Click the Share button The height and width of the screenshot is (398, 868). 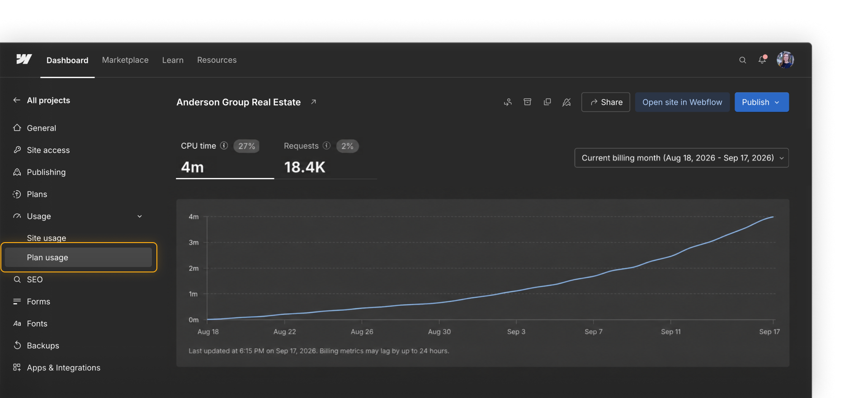pyautogui.click(x=606, y=102)
